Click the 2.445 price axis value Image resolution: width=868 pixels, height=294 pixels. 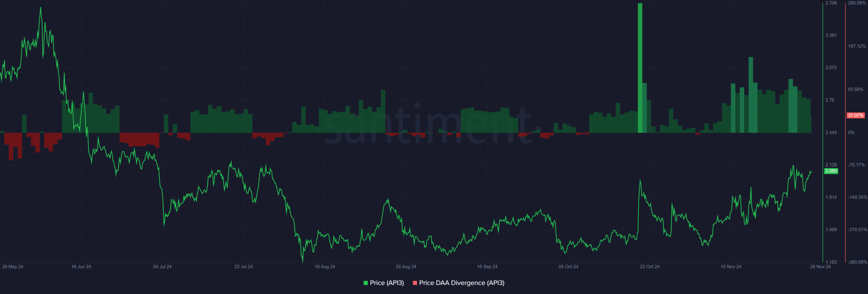831,133
